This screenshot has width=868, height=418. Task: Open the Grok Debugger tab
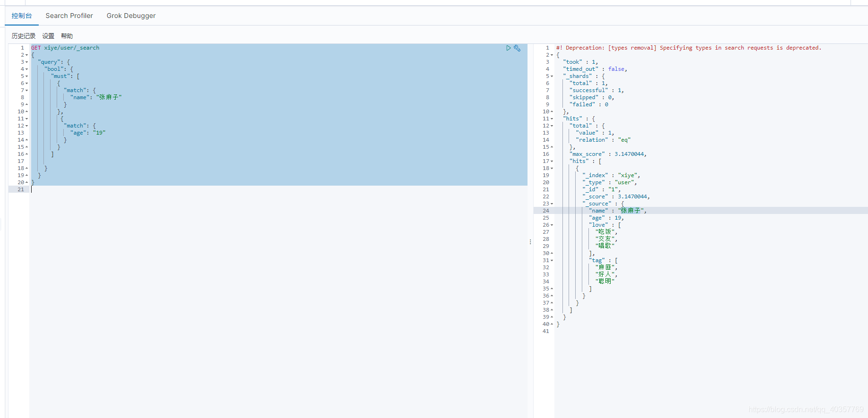pyautogui.click(x=131, y=16)
